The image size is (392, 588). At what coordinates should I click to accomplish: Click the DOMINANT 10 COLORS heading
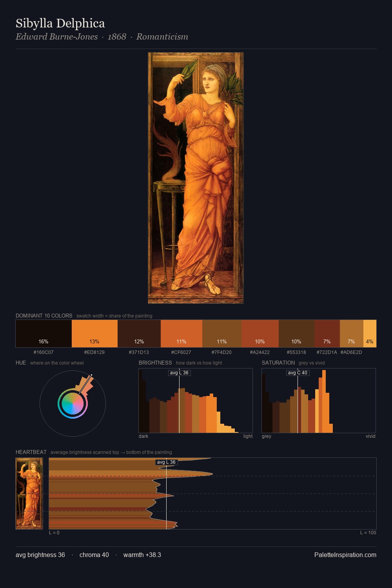pos(44,316)
